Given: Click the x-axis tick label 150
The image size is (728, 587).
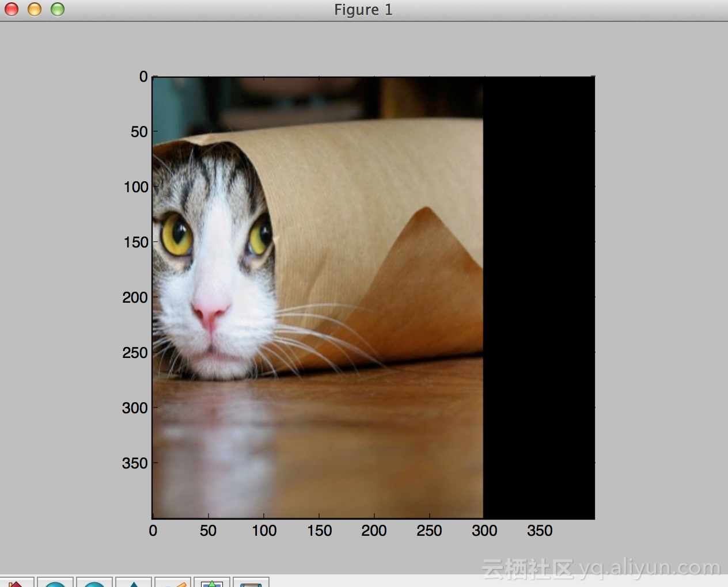Looking at the screenshot, I should click(x=319, y=531).
